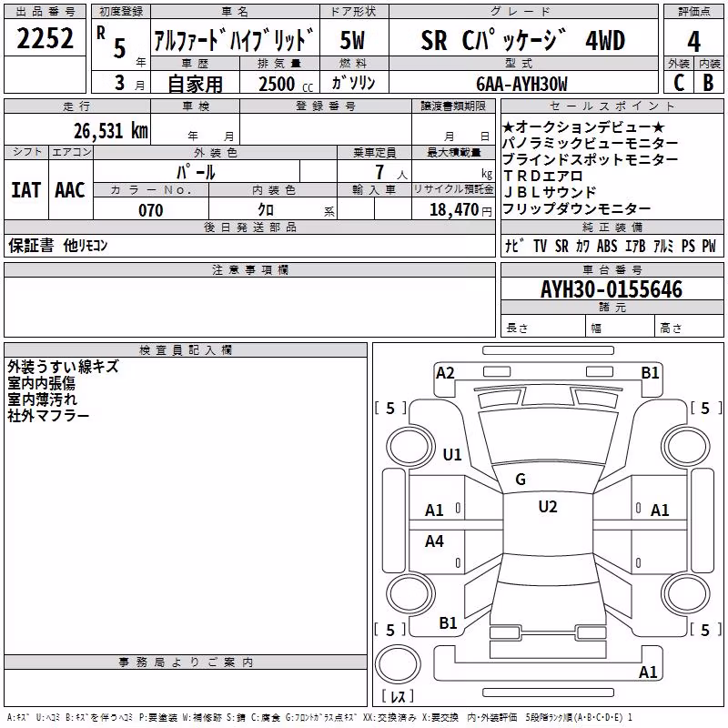The height and width of the screenshot is (728, 728).
Task: Click the 注意事項欄 header
Action: click(249, 269)
